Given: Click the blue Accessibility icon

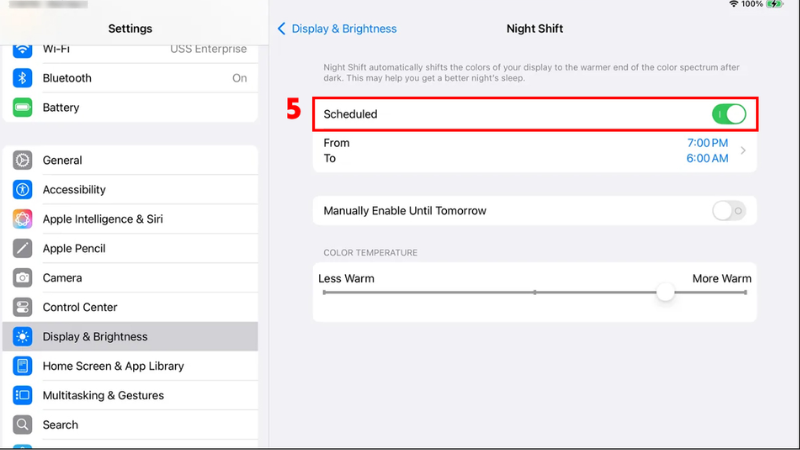Looking at the screenshot, I should point(22,190).
